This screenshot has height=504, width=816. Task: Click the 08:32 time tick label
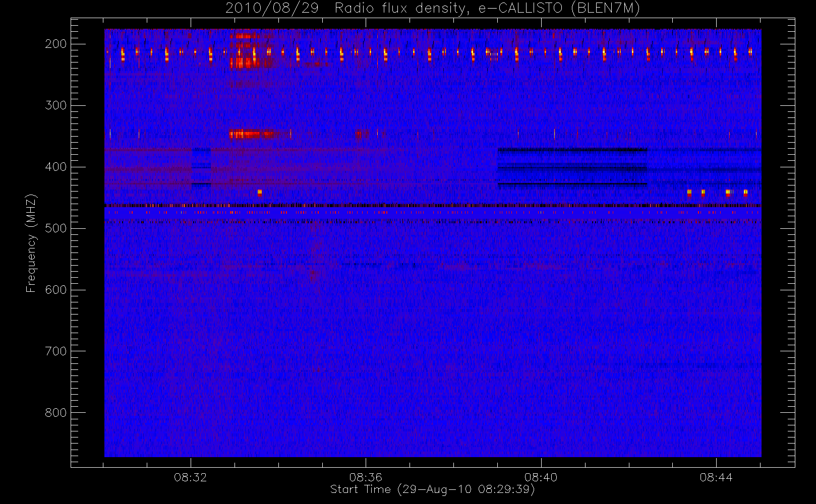point(191,477)
